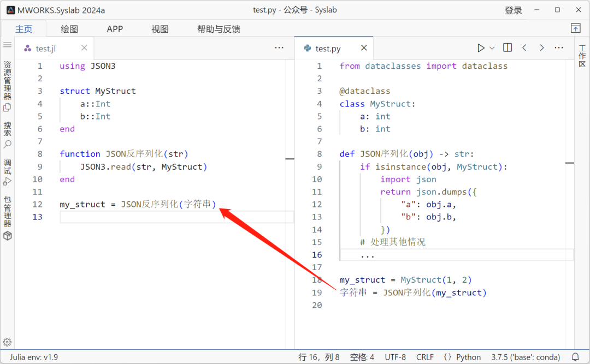590x364 pixels.
Task: Change UTF-8 encoding in status bar
Action: (x=395, y=356)
